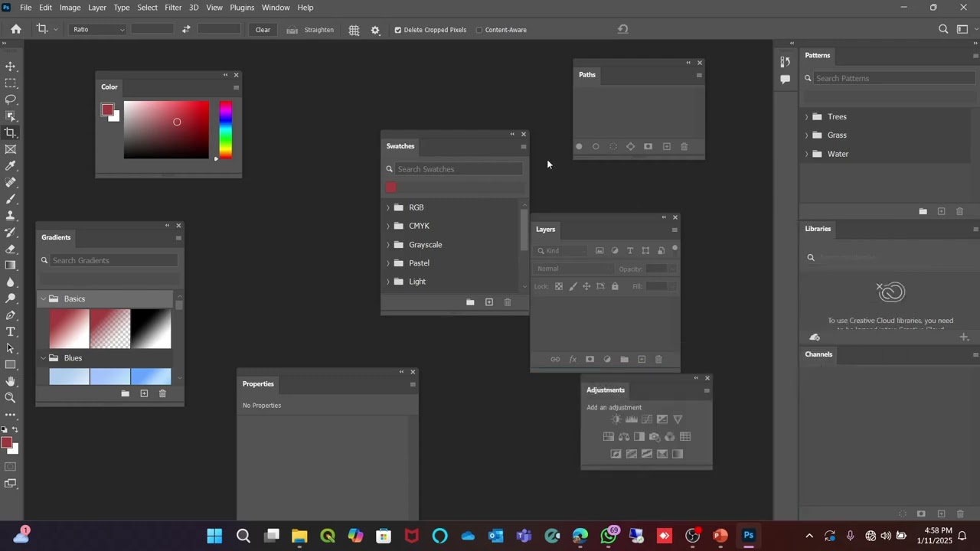Screen dimensions: 980x551
Task: Open the Plugins menu
Action: pyautogui.click(x=242, y=8)
